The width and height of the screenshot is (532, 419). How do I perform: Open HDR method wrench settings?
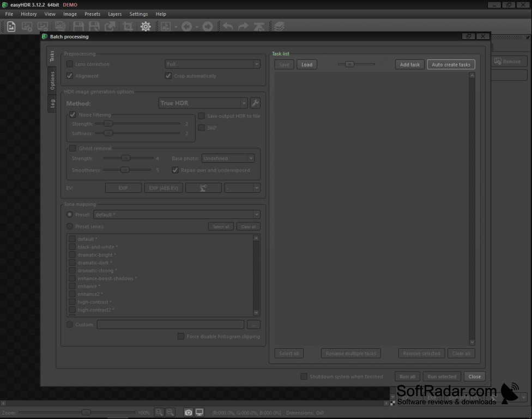point(255,103)
